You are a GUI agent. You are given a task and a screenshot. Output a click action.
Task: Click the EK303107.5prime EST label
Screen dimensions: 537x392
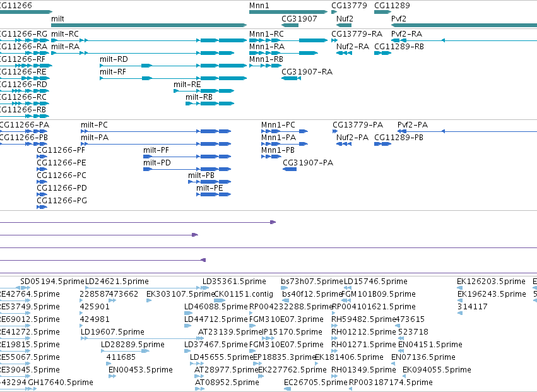pos(180,294)
